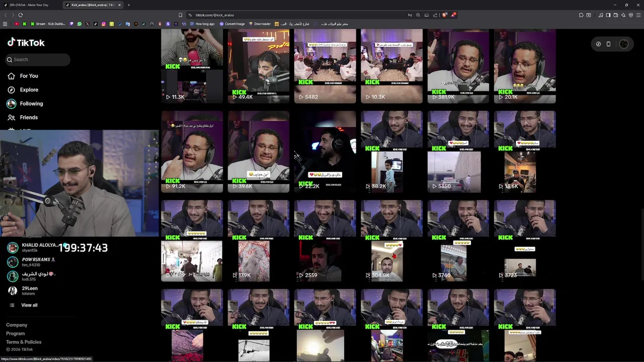Image resolution: width=644 pixels, height=362 pixels.
Task: Open the video with 3740 views
Action: (x=458, y=241)
